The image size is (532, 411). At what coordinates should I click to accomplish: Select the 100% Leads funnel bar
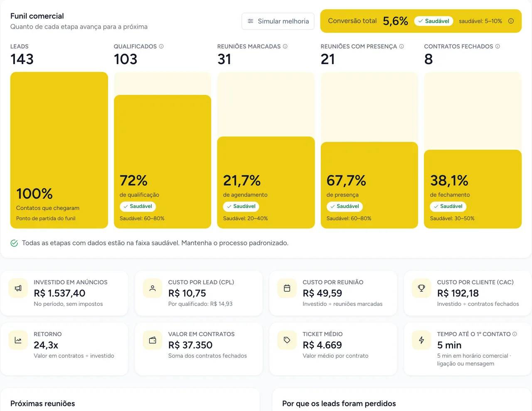[x=59, y=150]
